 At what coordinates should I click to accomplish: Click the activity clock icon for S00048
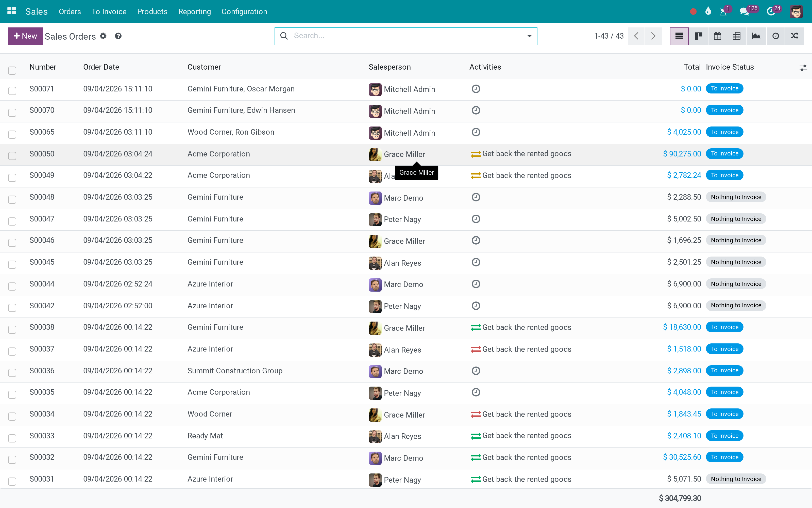pos(476,197)
